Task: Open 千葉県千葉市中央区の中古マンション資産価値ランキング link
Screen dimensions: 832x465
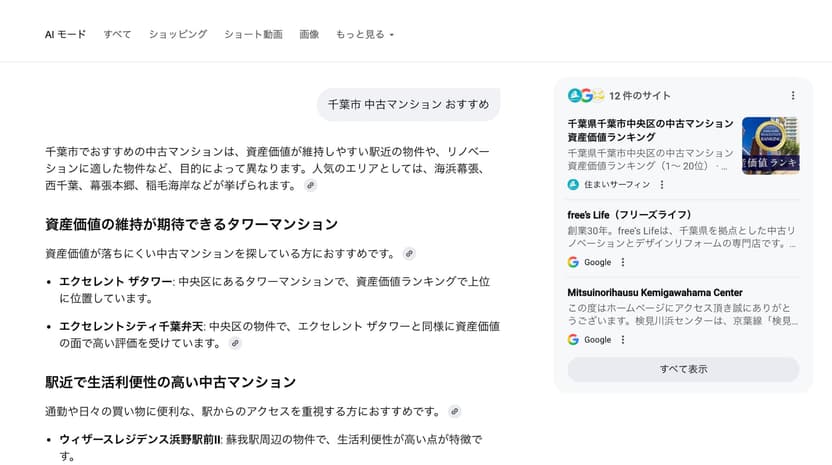Action: [x=650, y=130]
